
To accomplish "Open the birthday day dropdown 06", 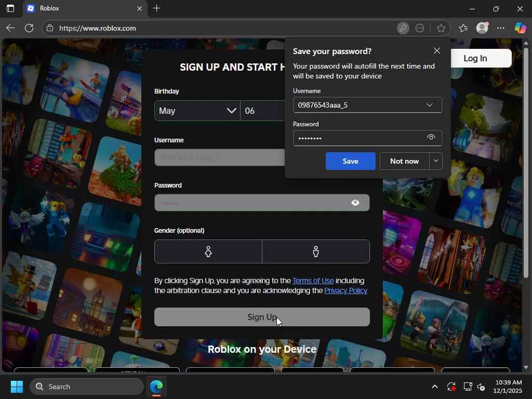I will pos(262,111).
